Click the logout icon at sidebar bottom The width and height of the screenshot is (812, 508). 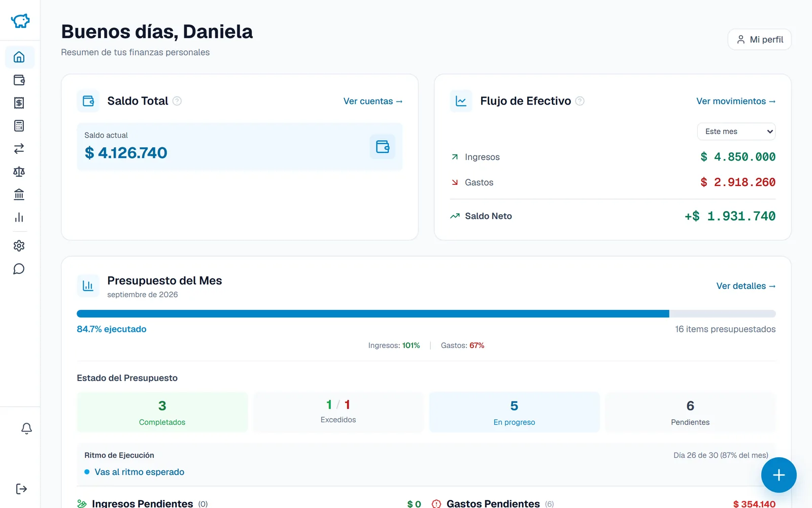[x=21, y=489]
